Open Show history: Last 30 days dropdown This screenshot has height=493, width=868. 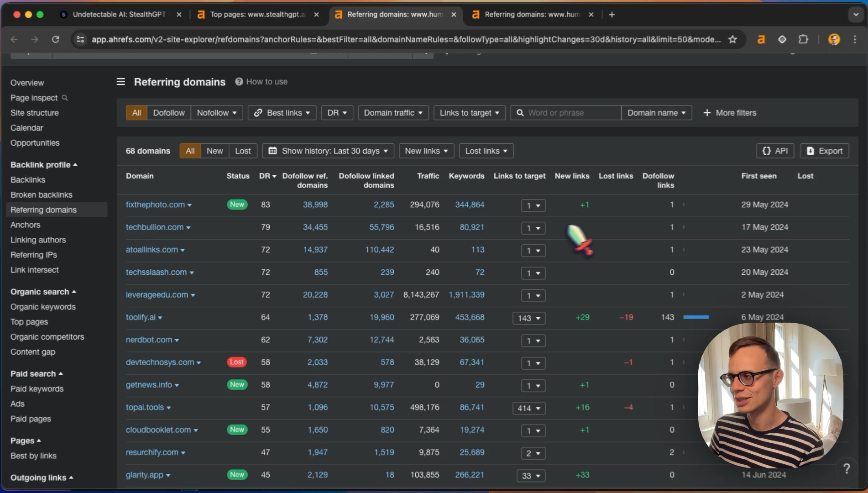click(328, 151)
